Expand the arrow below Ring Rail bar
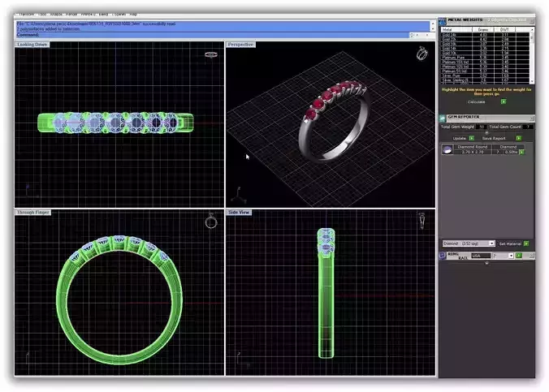 (486, 263)
